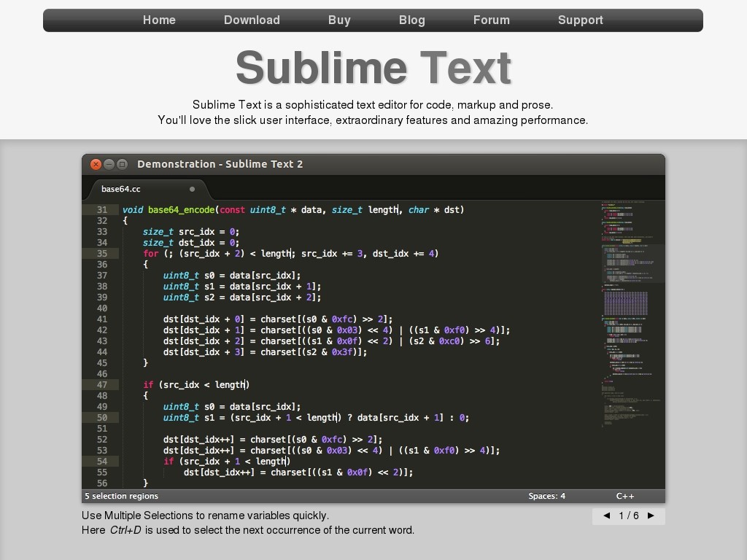Go to the Download page
The width and height of the screenshot is (747, 560).
252,20
